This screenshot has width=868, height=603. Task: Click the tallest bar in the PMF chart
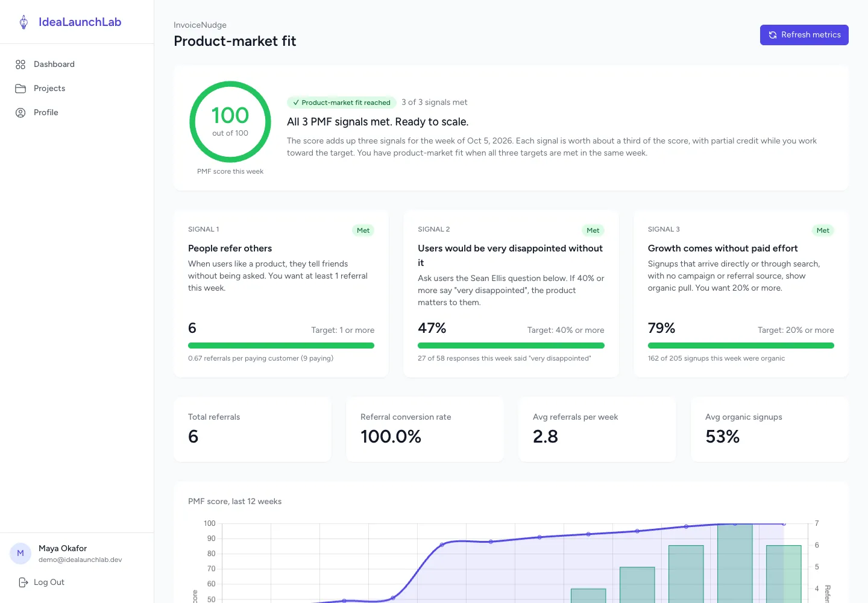click(735, 563)
